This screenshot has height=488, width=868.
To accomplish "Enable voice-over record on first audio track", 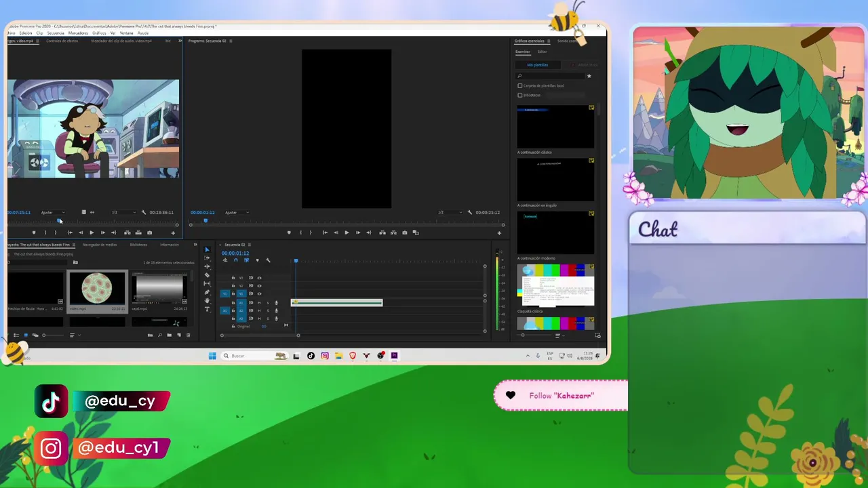I will (x=276, y=302).
